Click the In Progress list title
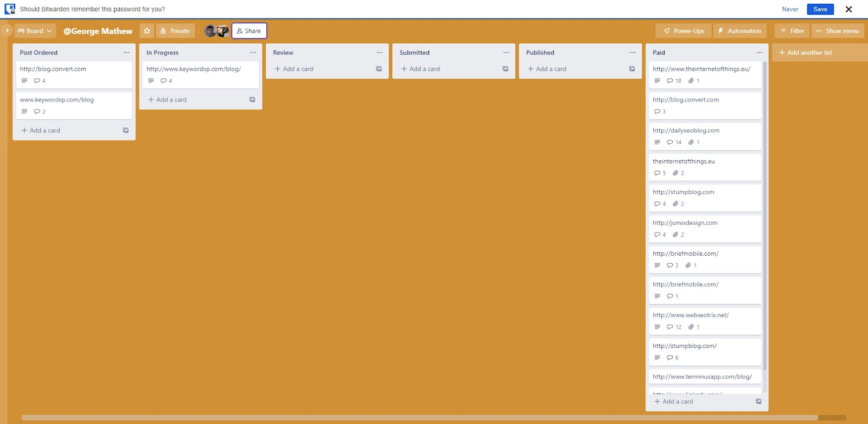Screen dimensions: 868x424 162,53
